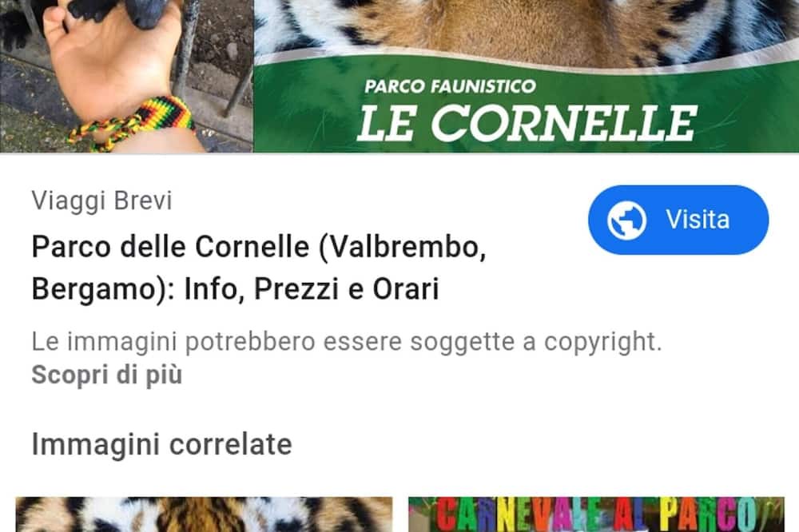
Task: Tap the Visita label text
Action: [x=698, y=220]
